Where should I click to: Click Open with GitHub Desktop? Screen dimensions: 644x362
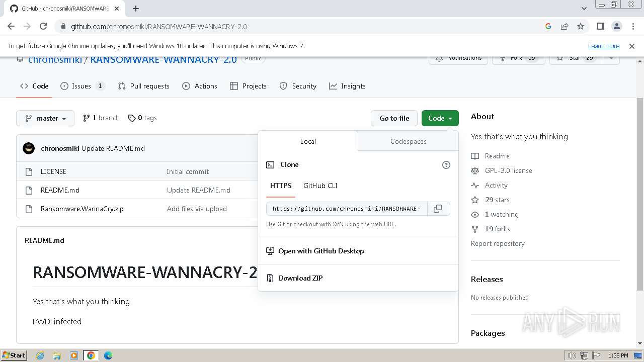point(315,251)
